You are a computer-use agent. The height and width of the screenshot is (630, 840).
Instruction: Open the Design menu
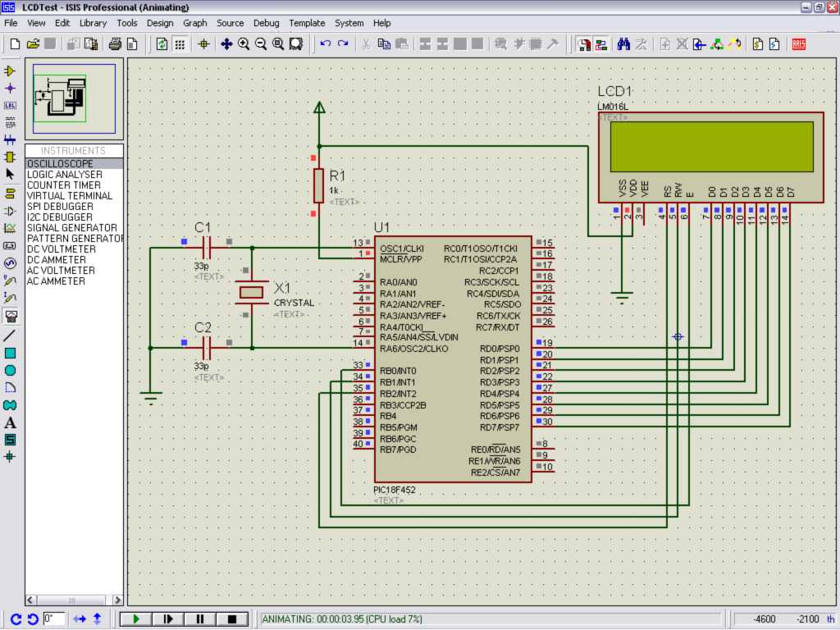tap(160, 23)
